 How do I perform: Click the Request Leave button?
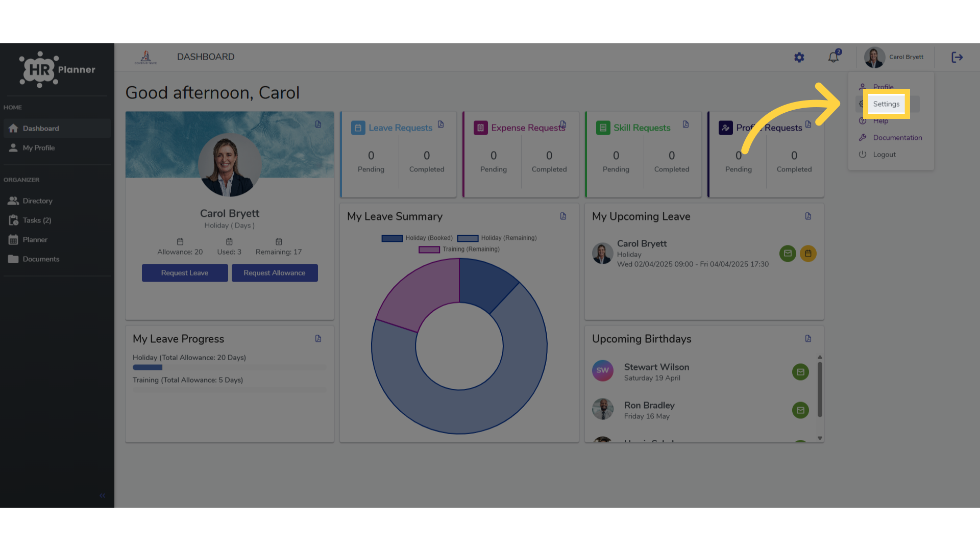[185, 273]
